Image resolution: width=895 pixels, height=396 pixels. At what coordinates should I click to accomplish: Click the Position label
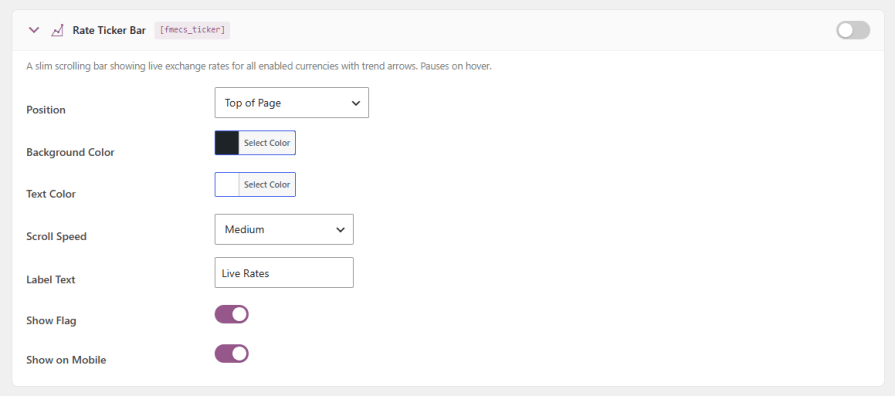46,110
